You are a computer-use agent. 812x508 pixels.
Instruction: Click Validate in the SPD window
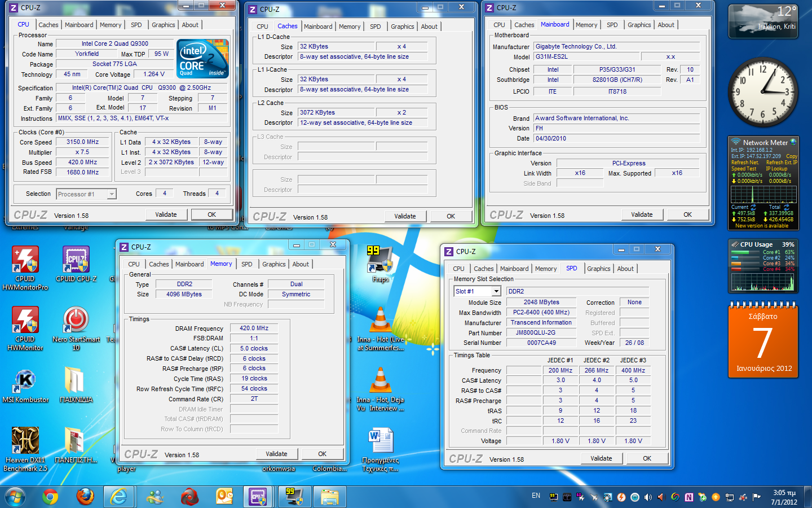pyautogui.click(x=602, y=458)
